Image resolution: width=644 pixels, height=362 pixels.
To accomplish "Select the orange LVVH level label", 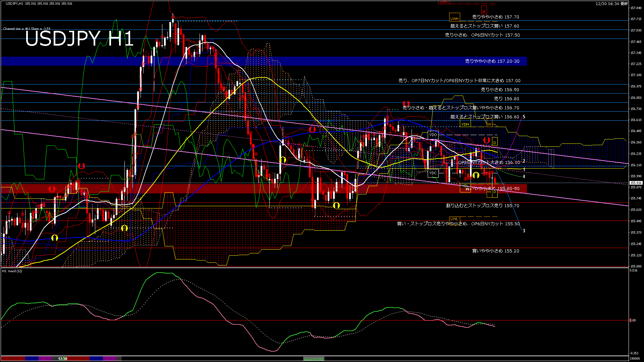I will [455, 18].
